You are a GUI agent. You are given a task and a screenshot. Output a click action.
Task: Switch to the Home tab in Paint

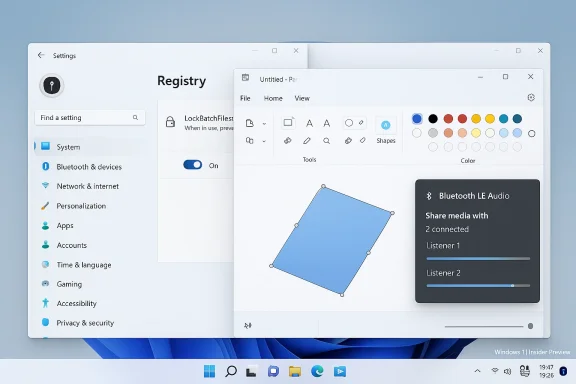(273, 98)
